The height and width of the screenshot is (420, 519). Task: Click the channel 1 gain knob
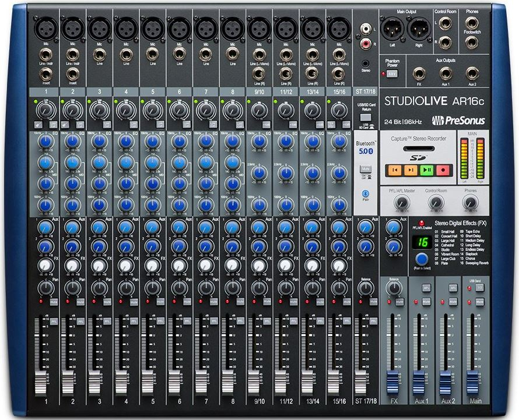[x=45, y=110]
